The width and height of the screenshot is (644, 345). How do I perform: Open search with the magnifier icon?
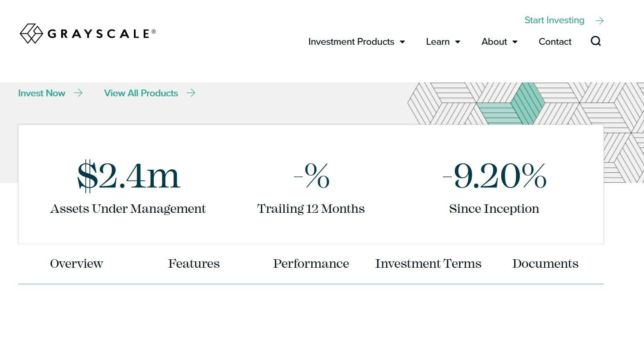tap(595, 41)
